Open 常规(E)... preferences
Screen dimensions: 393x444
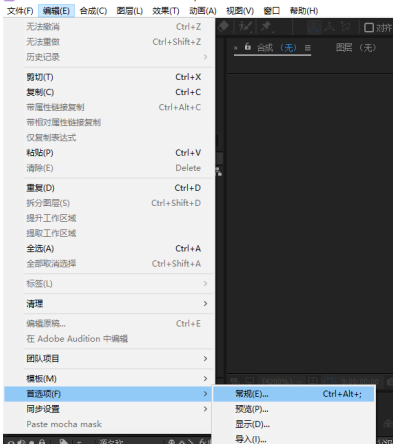[x=294, y=394]
